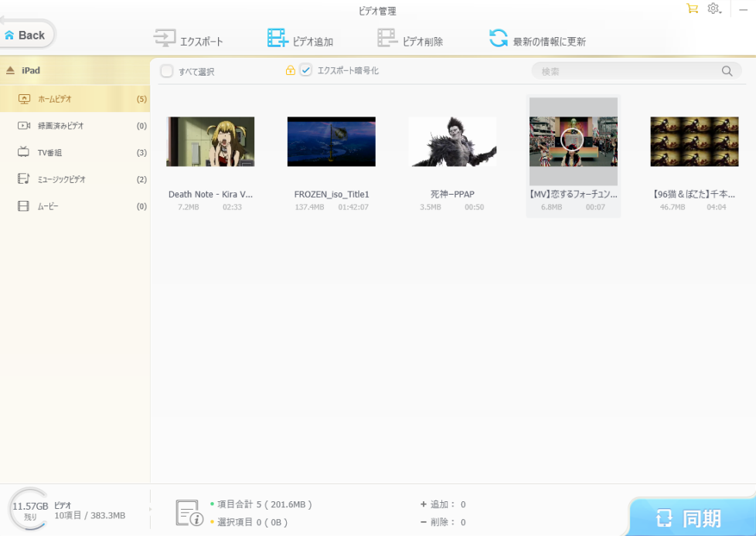Select ホームビデオ category
756x536 pixels.
(x=75, y=99)
